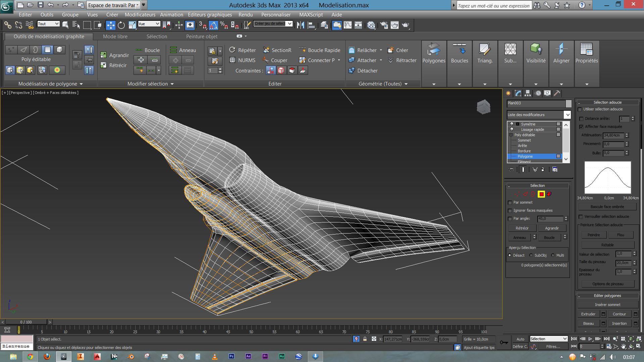Check the Ignorer faces masquées option

click(x=510, y=211)
